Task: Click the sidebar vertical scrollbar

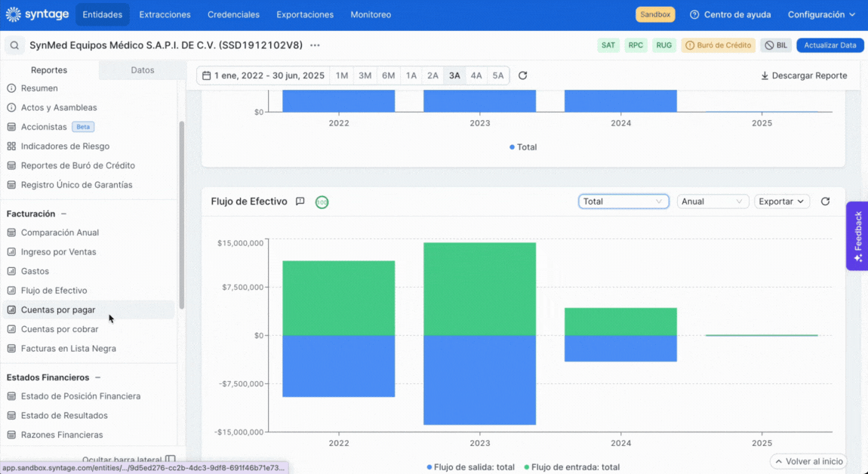Action: [x=182, y=215]
